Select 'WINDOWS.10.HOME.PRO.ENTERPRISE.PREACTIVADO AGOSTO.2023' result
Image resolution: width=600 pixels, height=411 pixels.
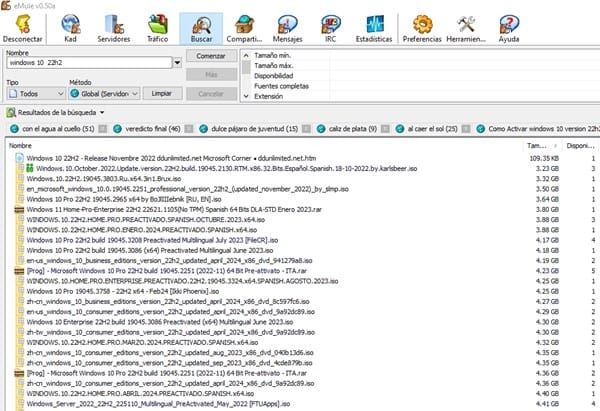coord(182,281)
